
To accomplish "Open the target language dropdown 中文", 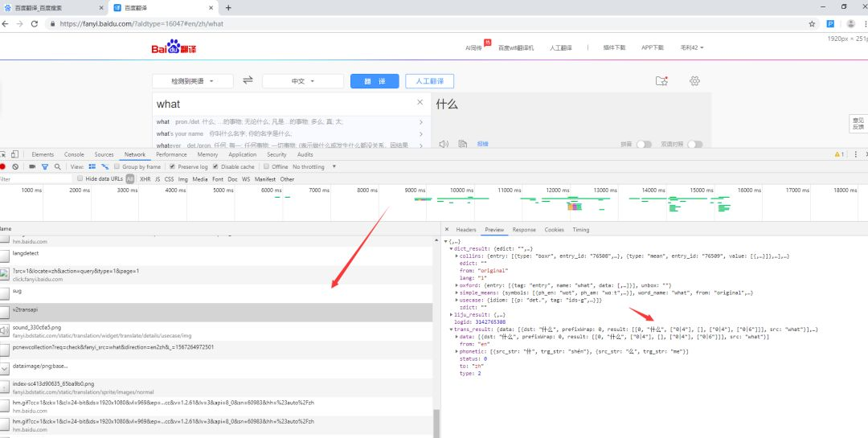I will (303, 81).
